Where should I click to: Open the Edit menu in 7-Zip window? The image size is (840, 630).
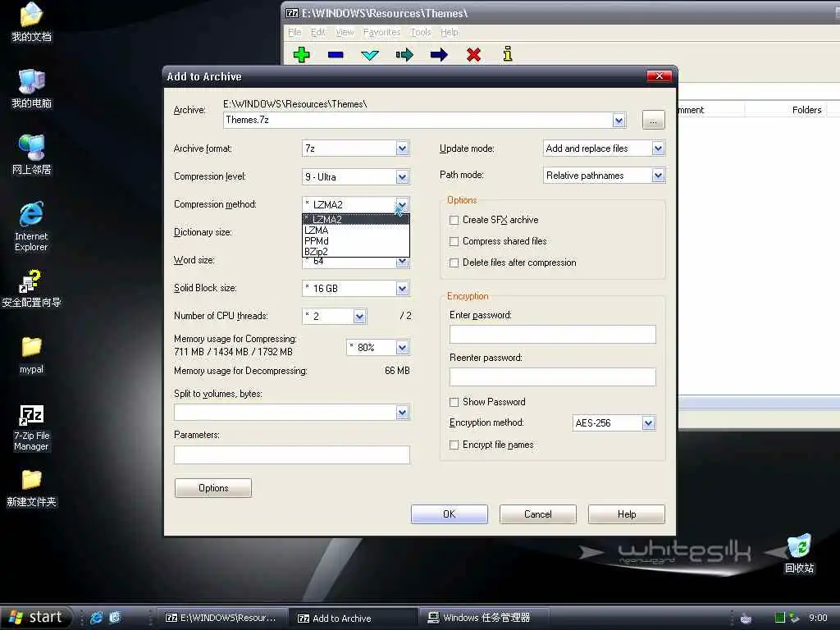coord(317,32)
